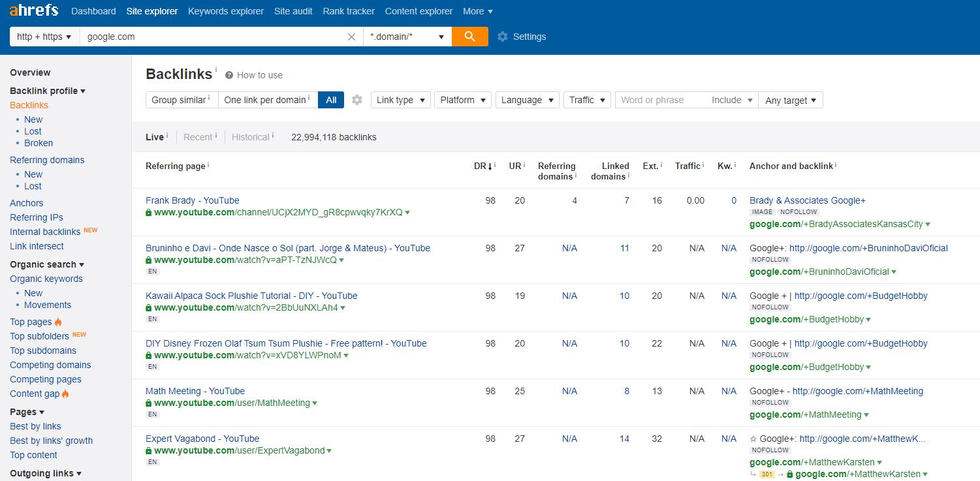Open Frank Brady - YouTube referring page
The height and width of the screenshot is (481, 980).
(x=193, y=200)
